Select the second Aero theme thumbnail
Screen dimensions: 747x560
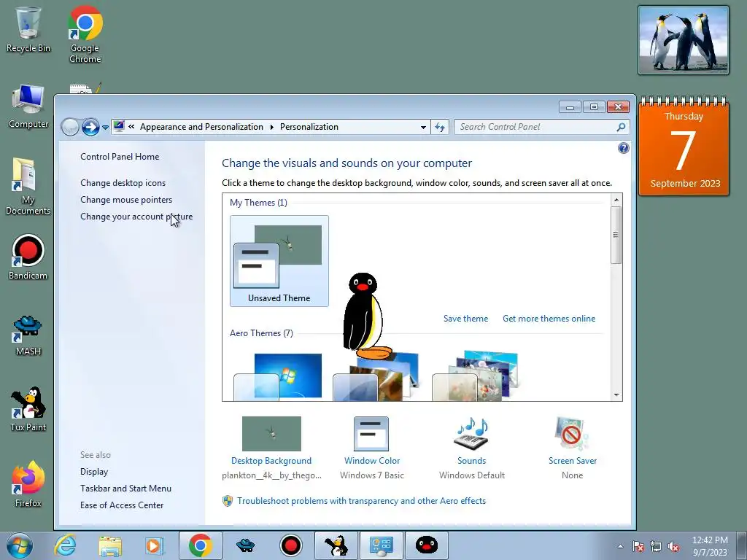377,377
